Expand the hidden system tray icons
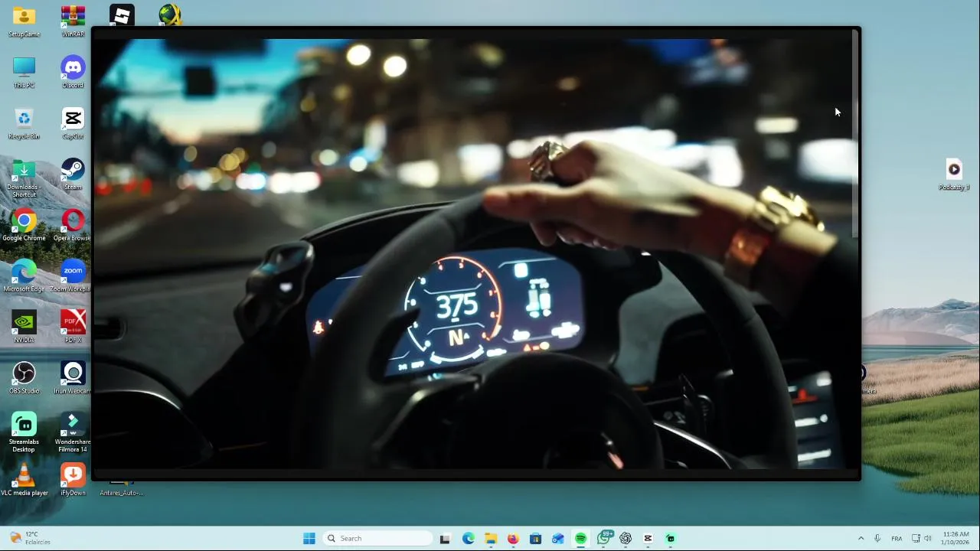 point(861,539)
